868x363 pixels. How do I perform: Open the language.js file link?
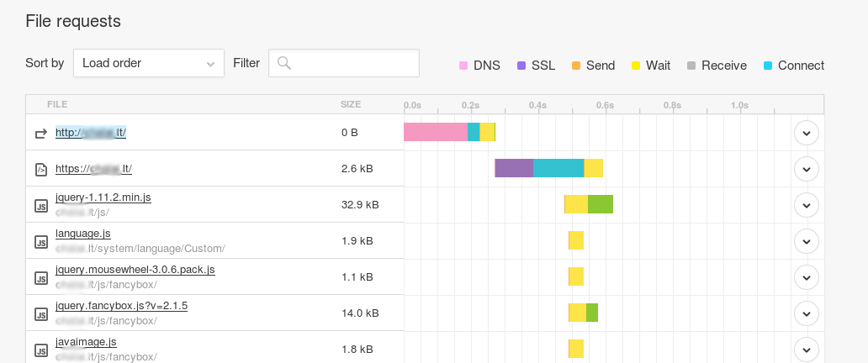point(82,234)
